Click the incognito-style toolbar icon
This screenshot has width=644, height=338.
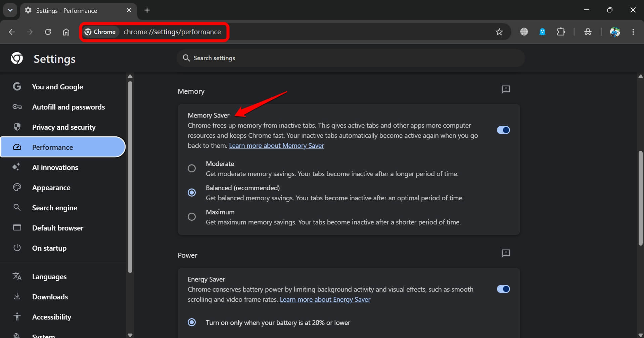[x=588, y=32]
